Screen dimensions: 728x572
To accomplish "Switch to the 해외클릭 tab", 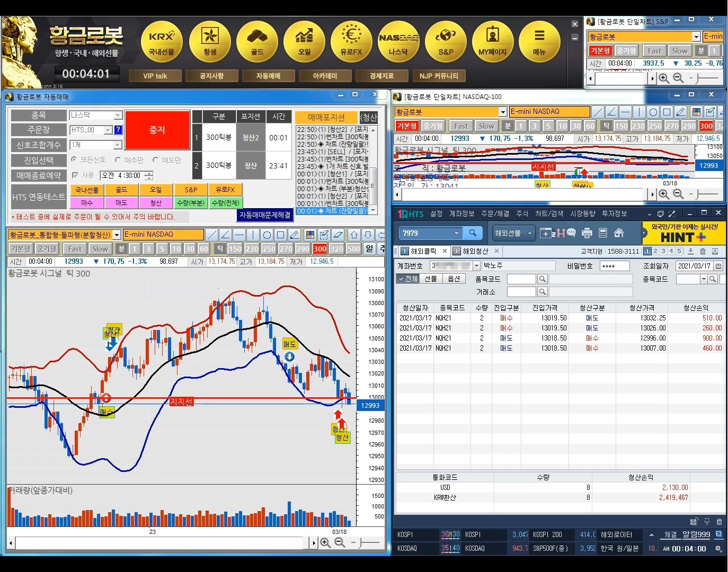I will 423,251.
